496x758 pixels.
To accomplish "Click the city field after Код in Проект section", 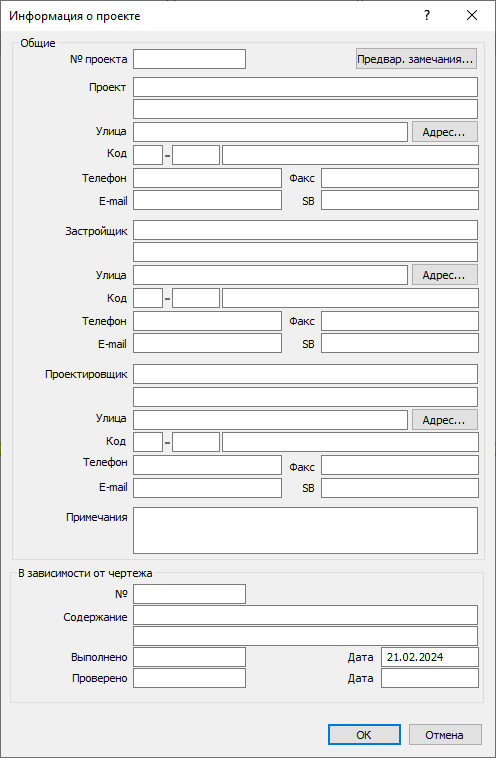I will pyautogui.click(x=350, y=155).
